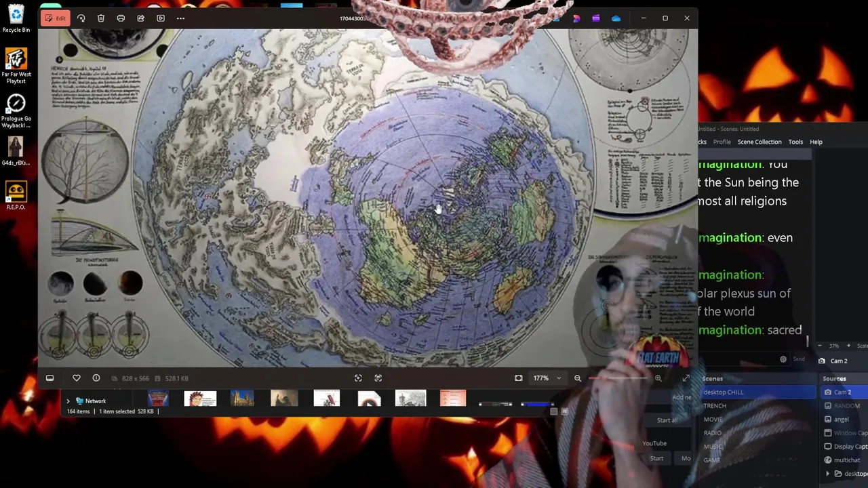Image resolution: width=868 pixels, height=488 pixels.
Task: Select the multichat source in OBS
Action: point(844,460)
